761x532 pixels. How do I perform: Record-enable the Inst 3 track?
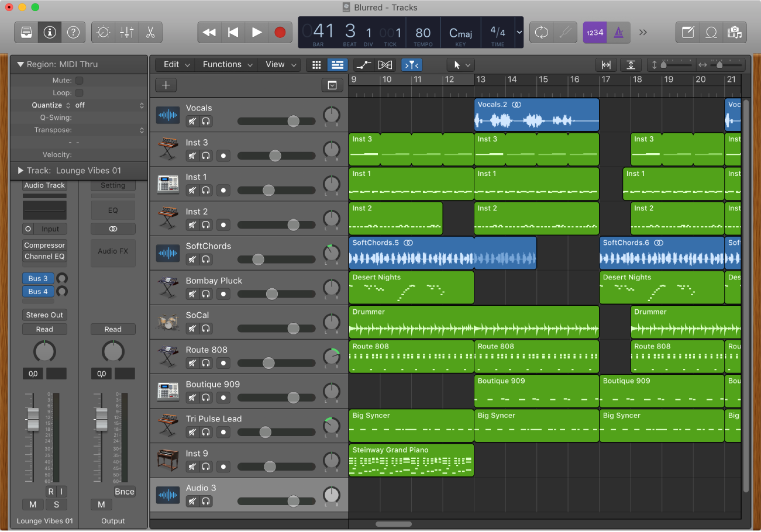tap(223, 156)
